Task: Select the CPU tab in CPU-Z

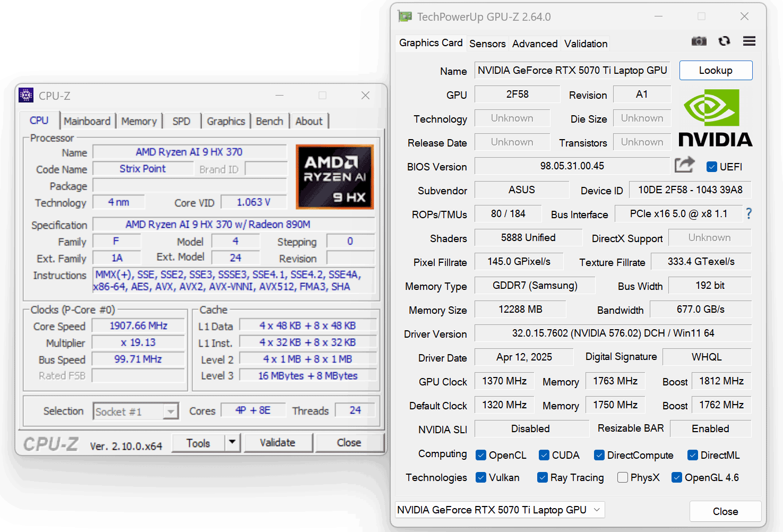Action: coord(39,121)
